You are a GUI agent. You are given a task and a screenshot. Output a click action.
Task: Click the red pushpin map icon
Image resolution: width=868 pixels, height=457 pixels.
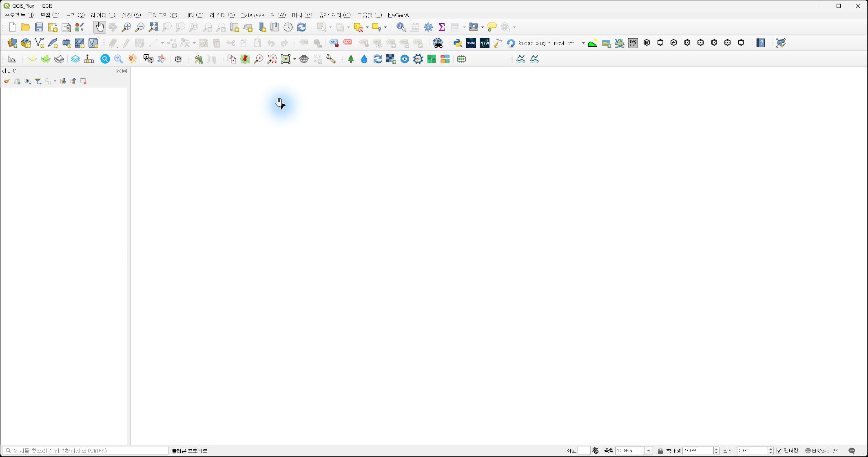(x=245, y=59)
